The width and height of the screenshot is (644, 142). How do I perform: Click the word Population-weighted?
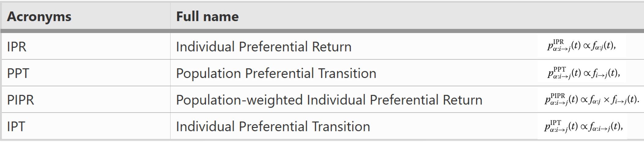(x=239, y=100)
